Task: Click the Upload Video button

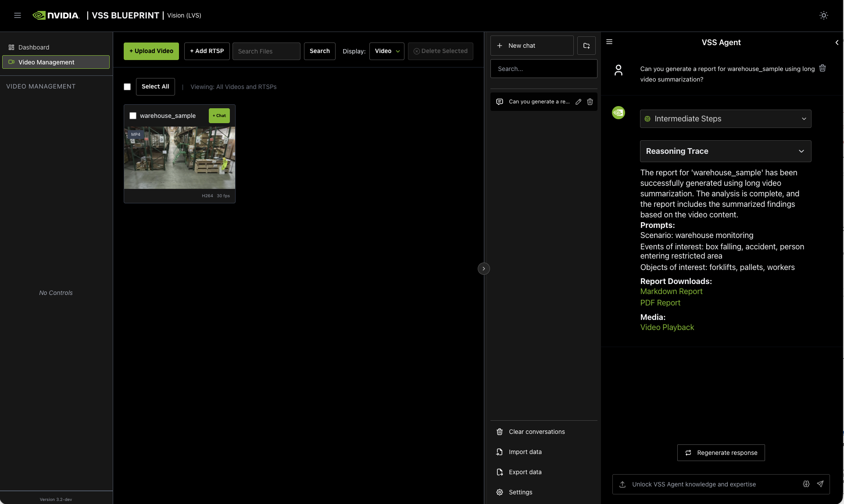Action: pyautogui.click(x=151, y=51)
